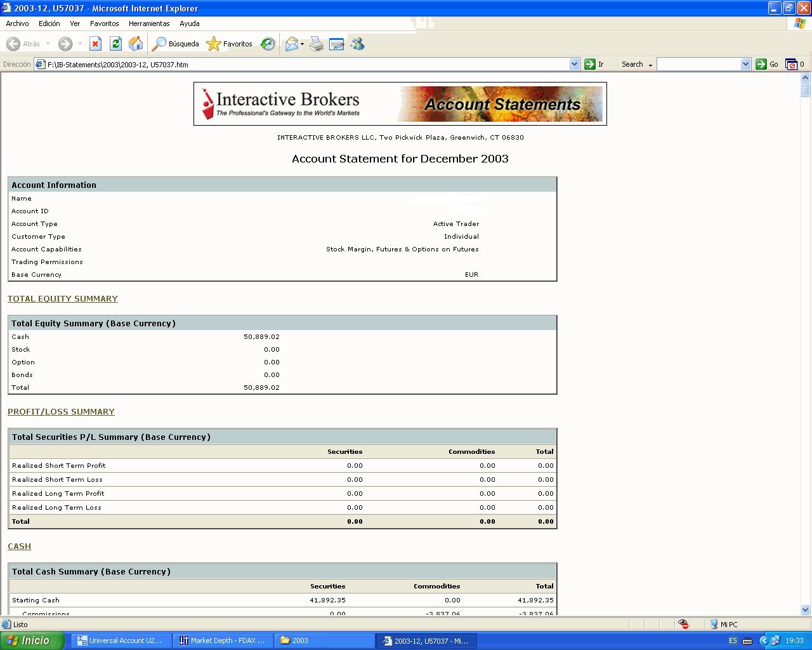Screen dimensions: 812x650
Task: Open the Back history dropdown arrow
Action: (x=48, y=44)
